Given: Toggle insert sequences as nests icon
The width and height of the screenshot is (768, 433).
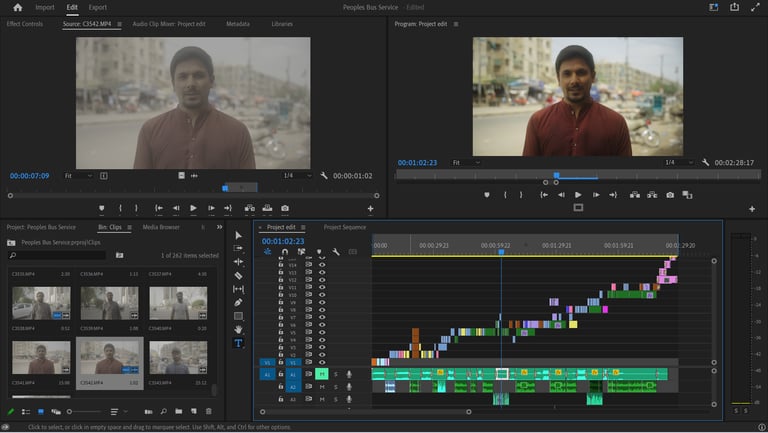Looking at the screenshot, I should (x=267, y=252).
